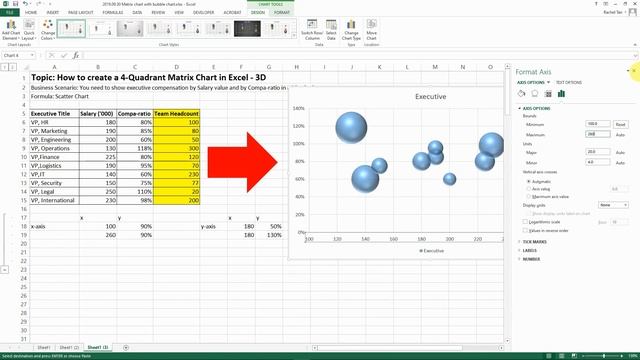Viewport: 640px width, 360px height.
Task: Switch to the Chart Tools FORMAT tab
Action: point(282,13)
